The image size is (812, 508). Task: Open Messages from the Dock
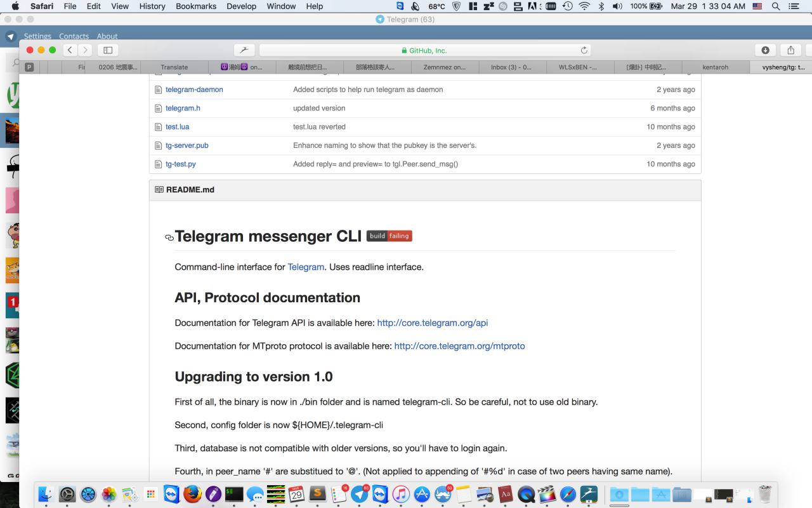coord(255,494)
